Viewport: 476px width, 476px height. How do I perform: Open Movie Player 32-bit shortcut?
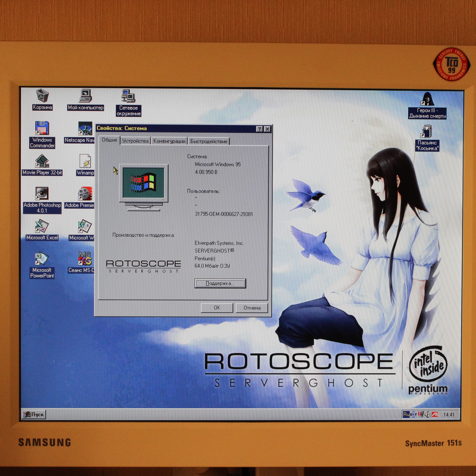pos(42,161)
